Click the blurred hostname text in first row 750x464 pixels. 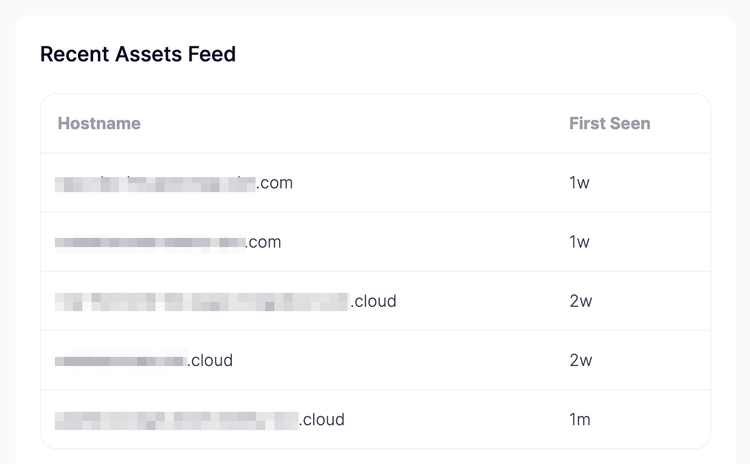(155, 183)
